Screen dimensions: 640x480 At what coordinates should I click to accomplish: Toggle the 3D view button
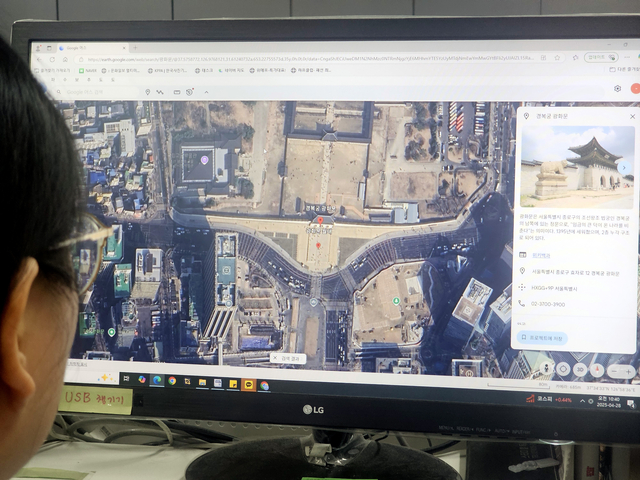point(580,369)
